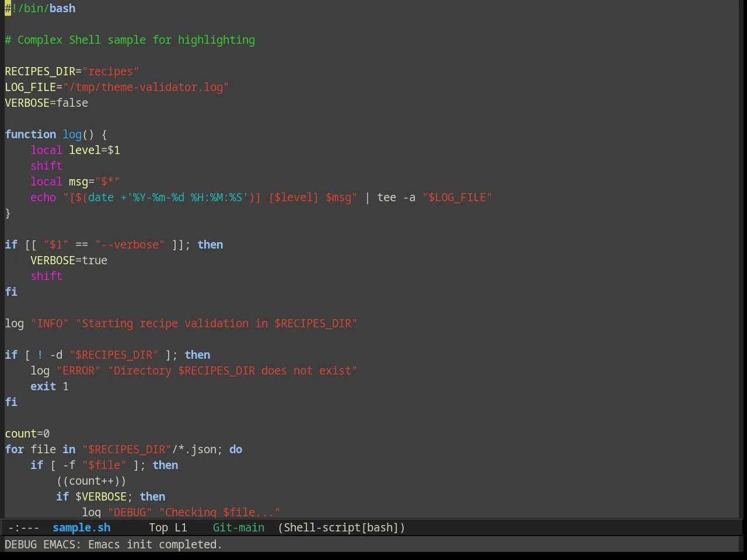Click the 'log' function name in its definition
Screen dimensions: 747x560
(x=72, y=134)
